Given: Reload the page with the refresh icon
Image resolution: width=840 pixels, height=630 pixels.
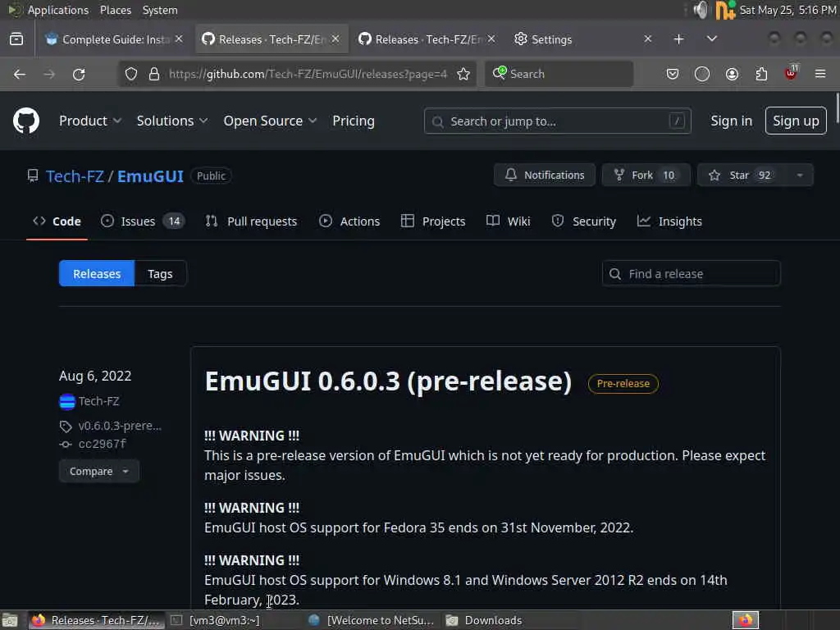Looking at the screenshot, I should pyautogui.click(x=79, y=74).
